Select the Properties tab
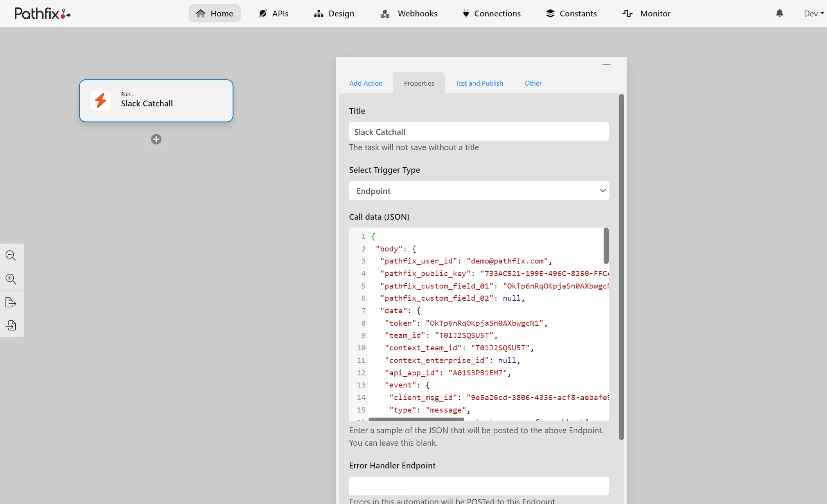The height and width of the screenshot is (504, 827). point(419,83)
